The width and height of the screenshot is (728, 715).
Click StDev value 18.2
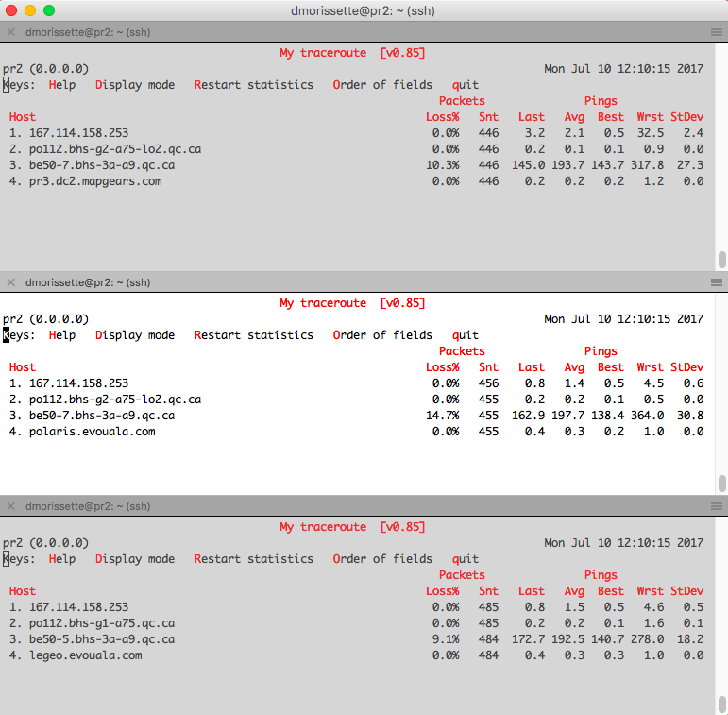point(690,639)
